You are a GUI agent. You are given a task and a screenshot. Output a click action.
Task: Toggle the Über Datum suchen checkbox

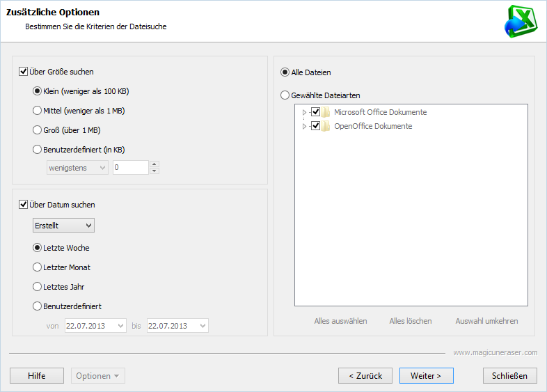[23, 205]
